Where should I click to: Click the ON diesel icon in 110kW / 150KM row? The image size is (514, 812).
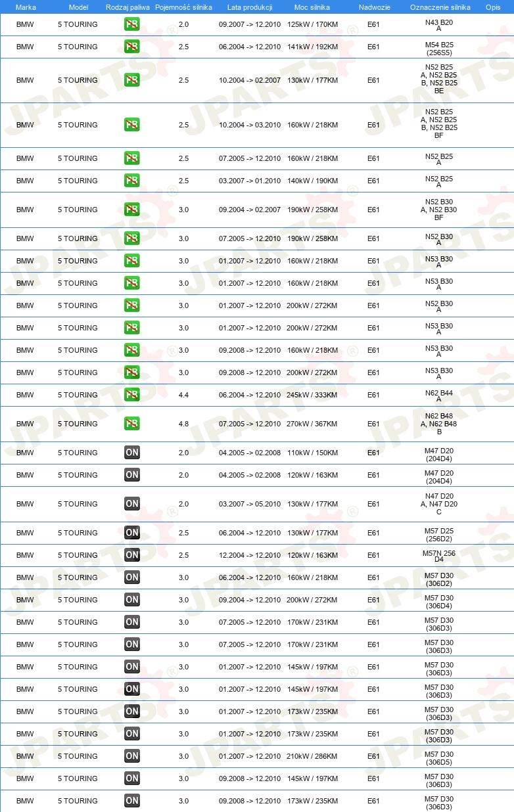tap(132, 453)
